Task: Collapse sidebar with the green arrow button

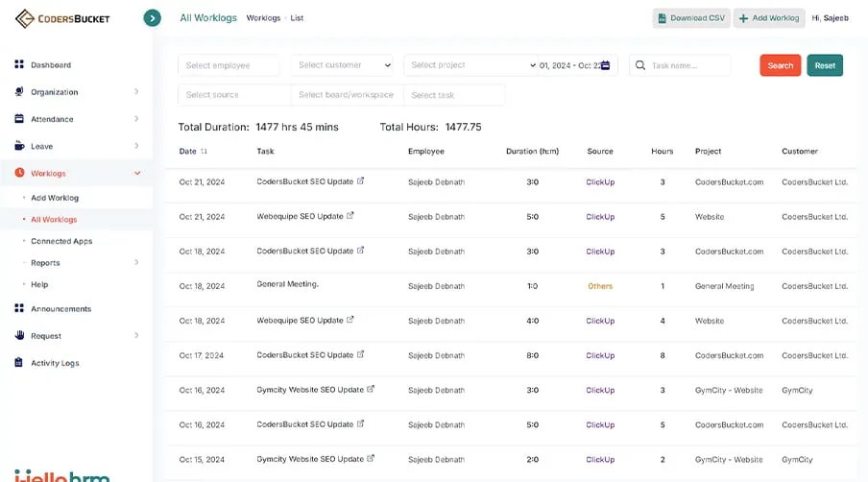Action: point(153,18)
